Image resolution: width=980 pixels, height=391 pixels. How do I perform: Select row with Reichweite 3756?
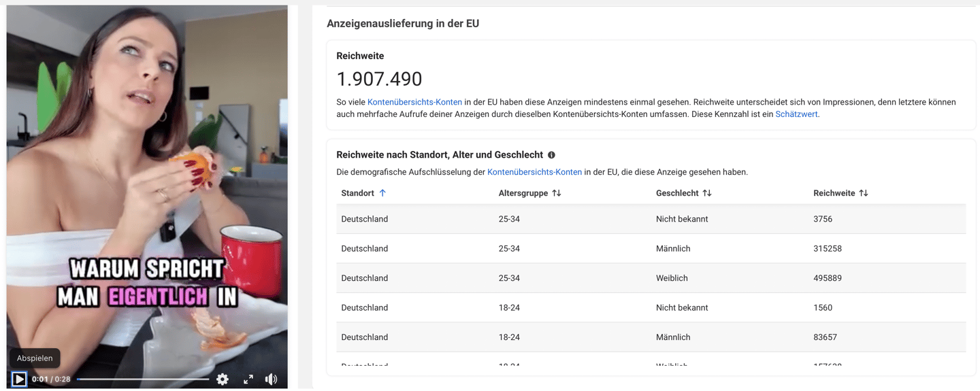(x=651, y=219)
